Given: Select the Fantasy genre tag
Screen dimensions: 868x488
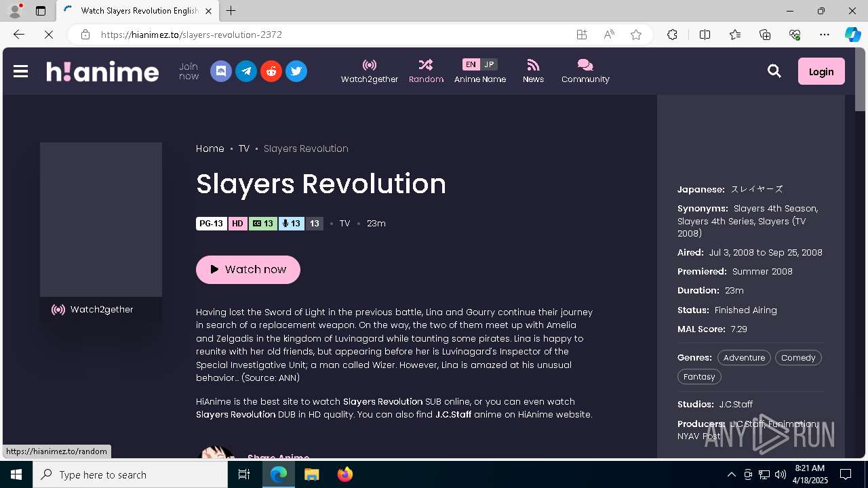Looking at the screenshot, I should [x=699, y=377].
